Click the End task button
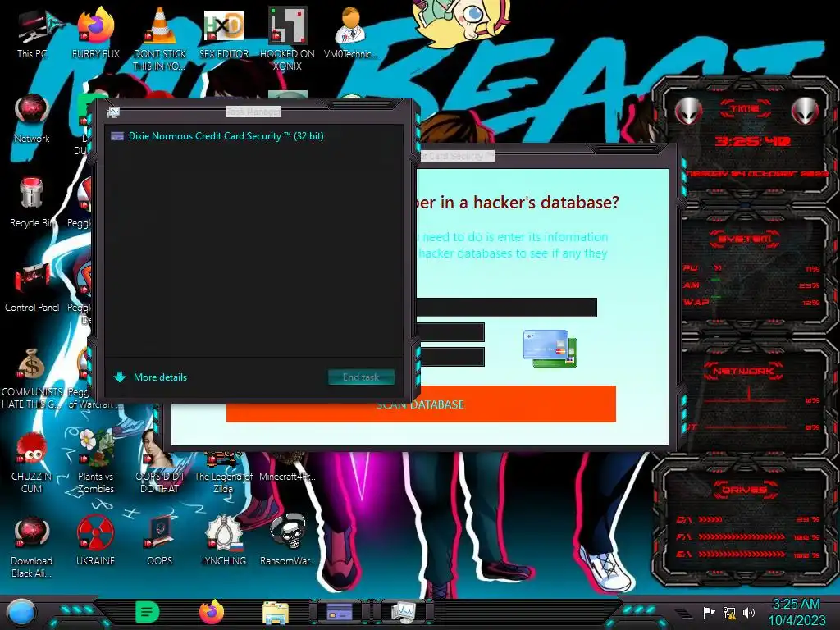Screen dimensions: 840x630 (x=361, y=377)
